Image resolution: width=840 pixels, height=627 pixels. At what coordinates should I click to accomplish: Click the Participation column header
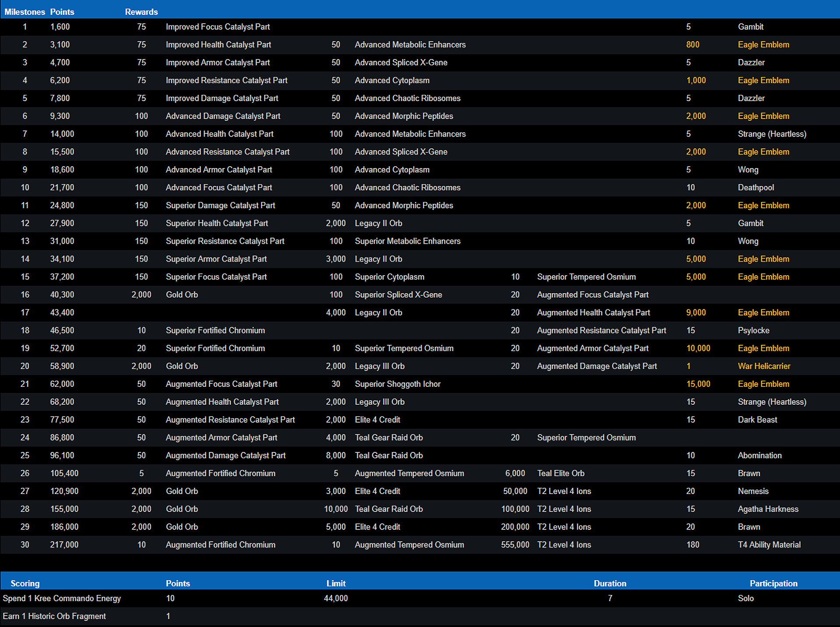(773, 583)
